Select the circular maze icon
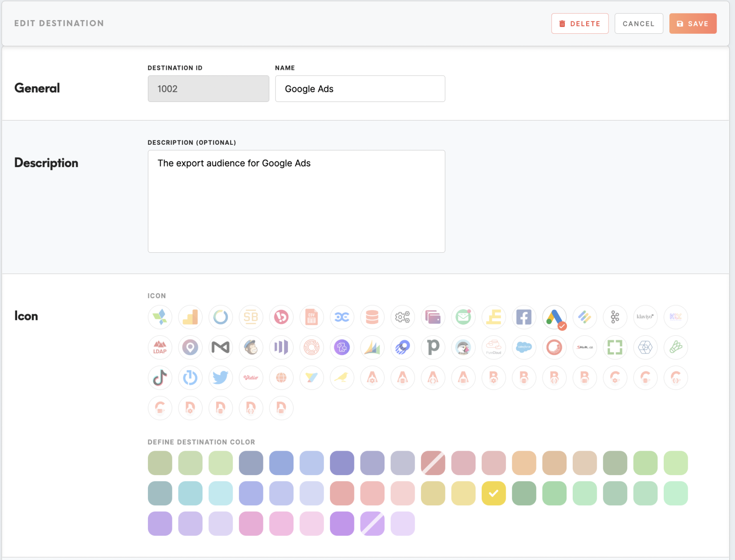The width and height of the screenshot is (735, 560). [x=311, y=348]
